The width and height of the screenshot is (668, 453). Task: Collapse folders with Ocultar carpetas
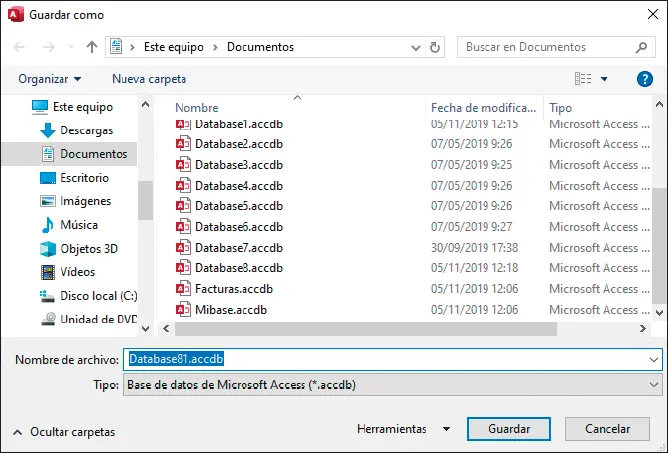(63, 432)
